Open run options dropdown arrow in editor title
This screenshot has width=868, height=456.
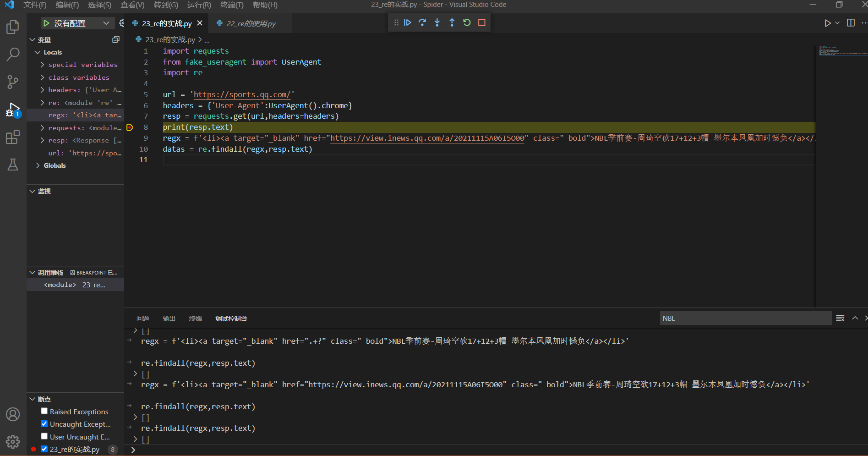coord(837,23)
